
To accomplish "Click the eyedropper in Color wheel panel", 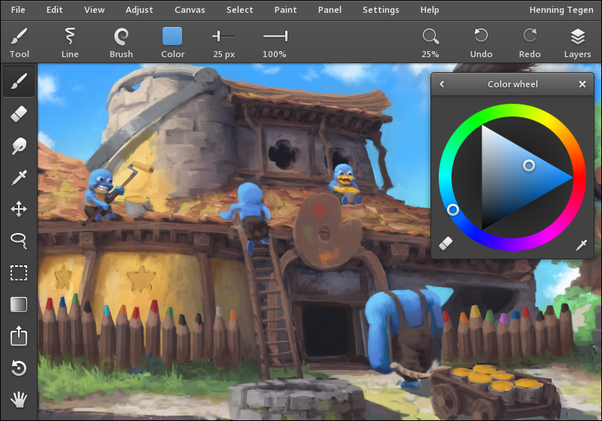I will pyautogui.click(x=581, y=244).
